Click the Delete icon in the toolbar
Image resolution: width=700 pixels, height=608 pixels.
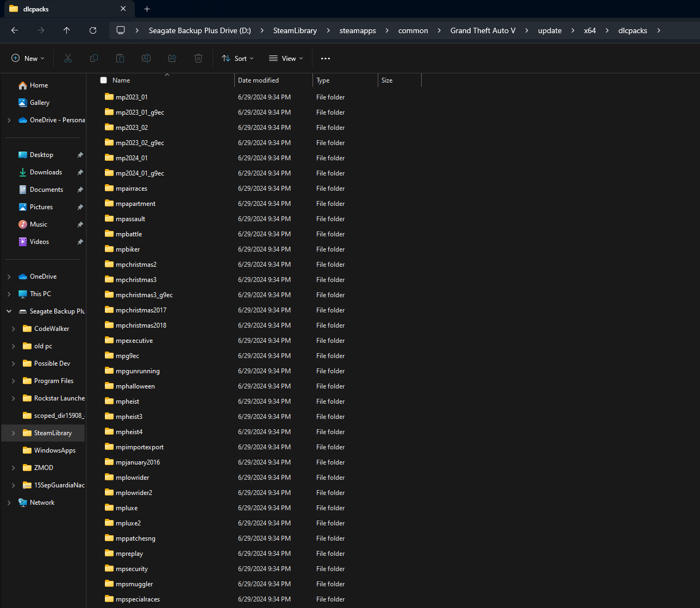coord(198,58)
